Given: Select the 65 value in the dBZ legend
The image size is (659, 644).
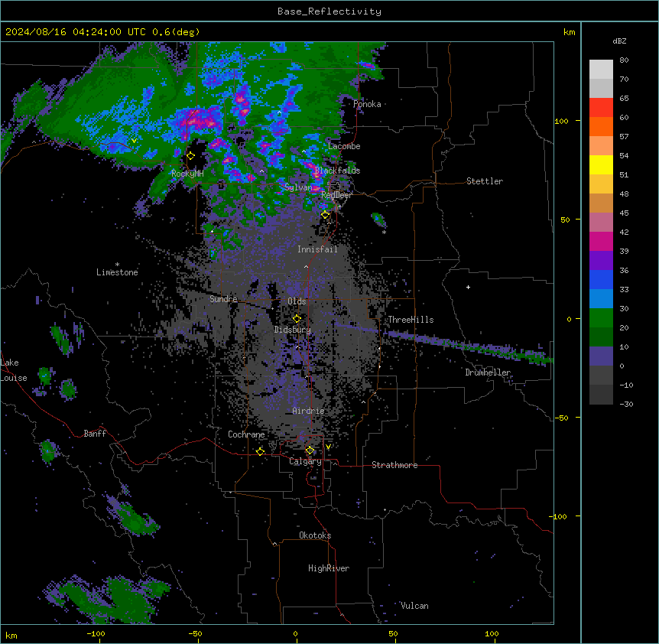Looking at the screenshot, I should click(x=624, y=99).
